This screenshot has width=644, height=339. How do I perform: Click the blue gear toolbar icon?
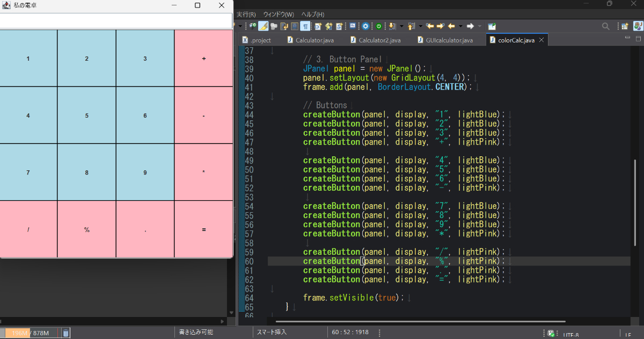coord(365,26)
